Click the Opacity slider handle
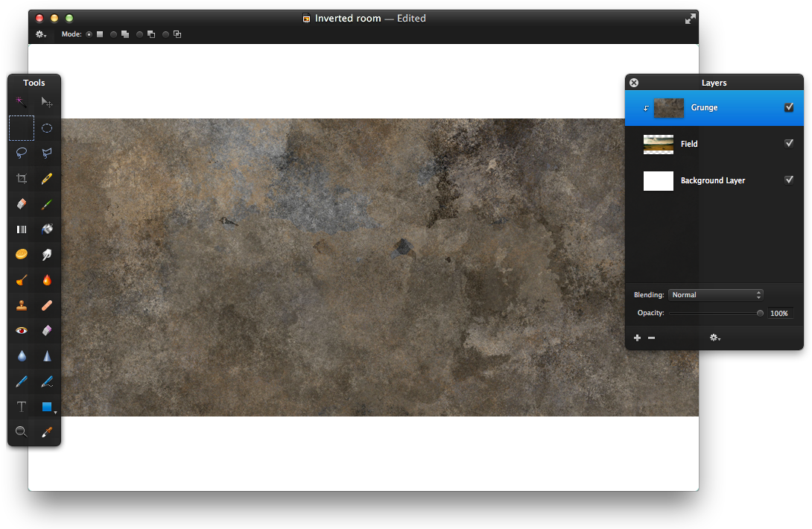Screen dimensions: 812x529 coord(760,314)
